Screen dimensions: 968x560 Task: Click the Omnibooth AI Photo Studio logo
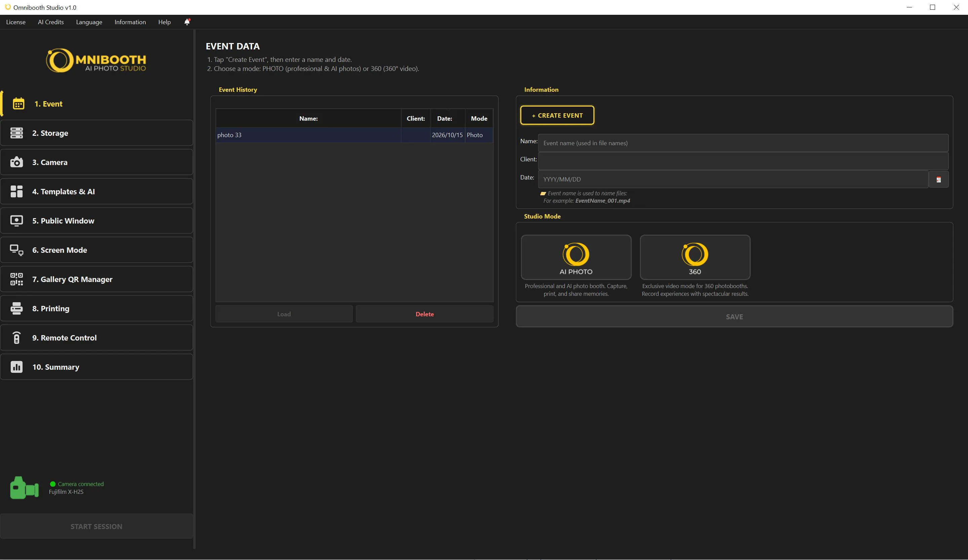(96, 60)
